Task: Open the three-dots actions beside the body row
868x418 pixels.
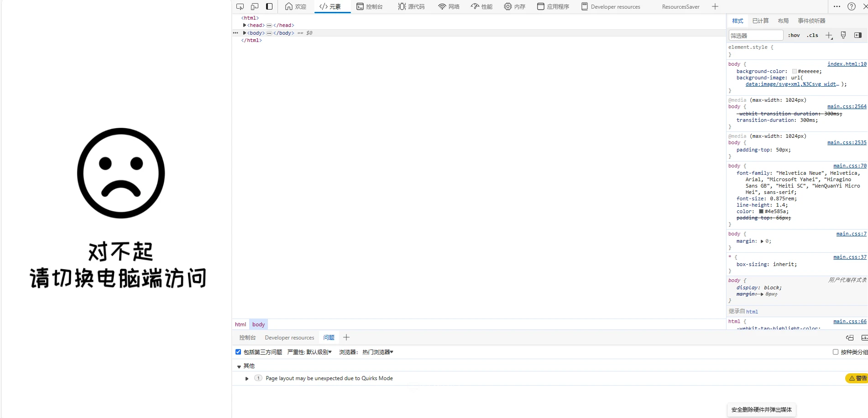Action: [235, 33]
